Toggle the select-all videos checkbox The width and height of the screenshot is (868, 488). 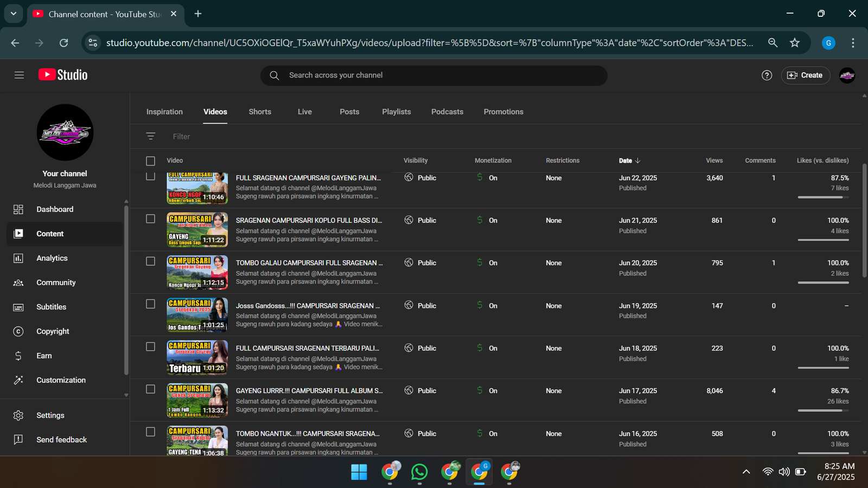tap(150, 161)
